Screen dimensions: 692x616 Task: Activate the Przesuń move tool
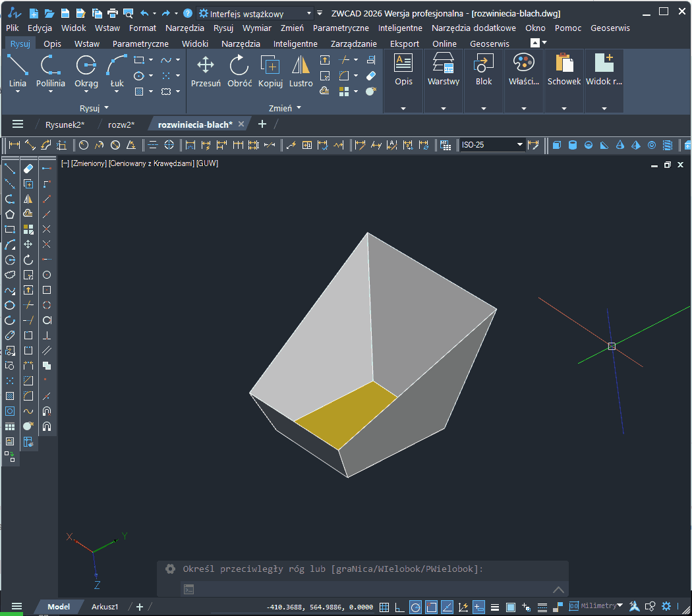click(x=206, y=70)
